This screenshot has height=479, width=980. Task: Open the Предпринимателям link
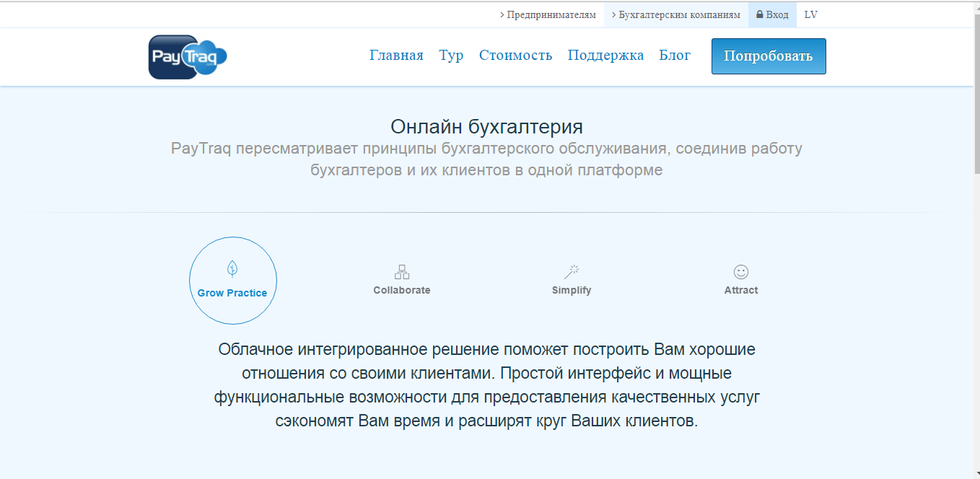551,14
